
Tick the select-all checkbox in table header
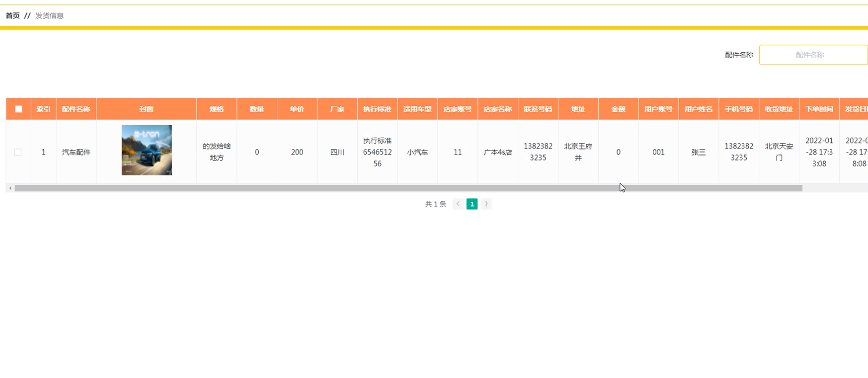tap(18, 109)
